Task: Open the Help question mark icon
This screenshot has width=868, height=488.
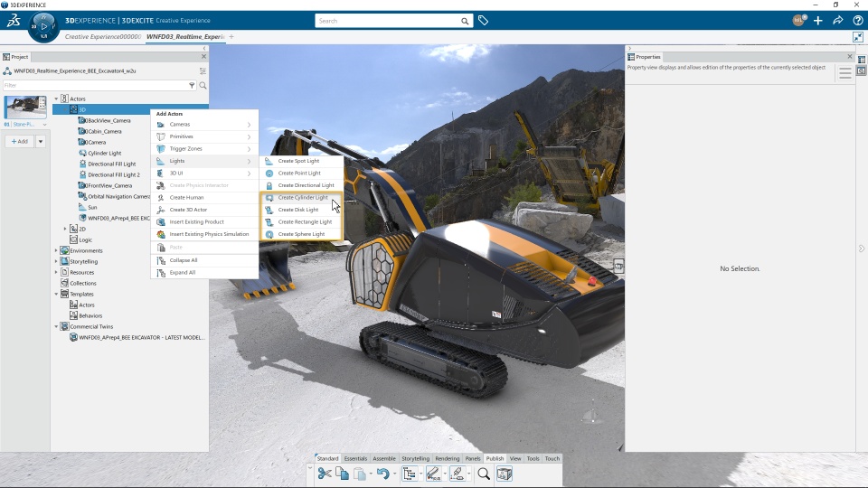Action: 858,21
